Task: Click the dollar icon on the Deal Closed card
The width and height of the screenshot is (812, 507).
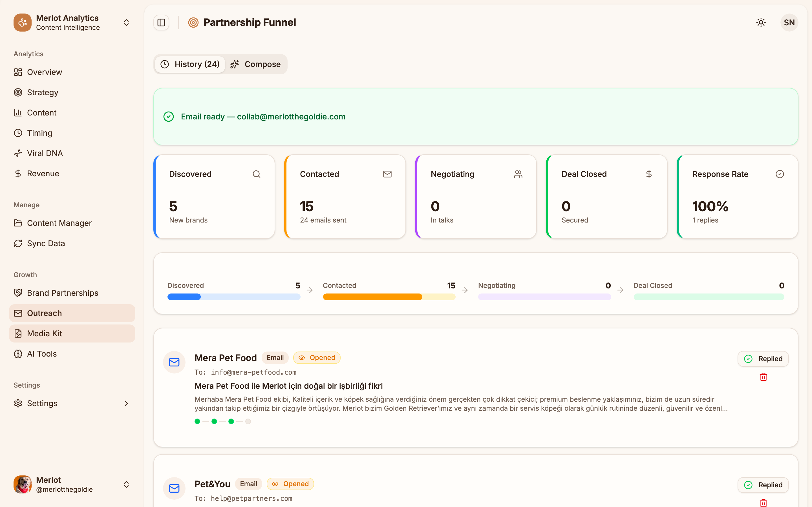Action: coord(649,174)
